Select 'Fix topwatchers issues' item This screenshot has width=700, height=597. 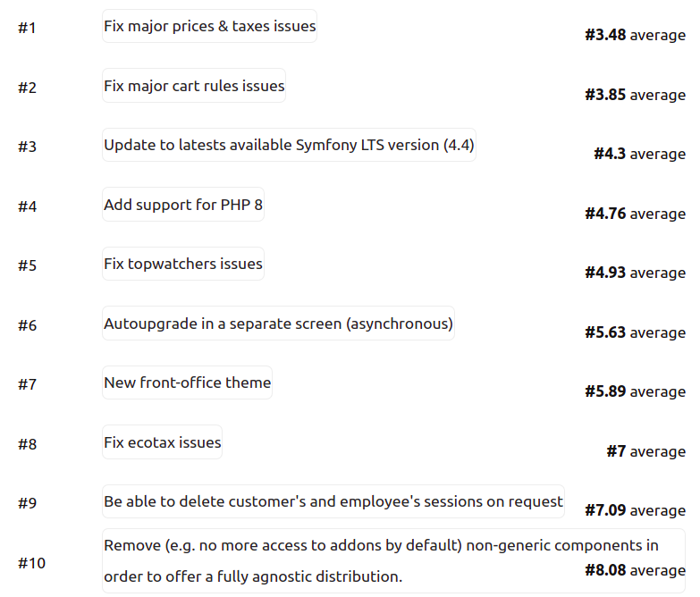click(x=183, y=264)
